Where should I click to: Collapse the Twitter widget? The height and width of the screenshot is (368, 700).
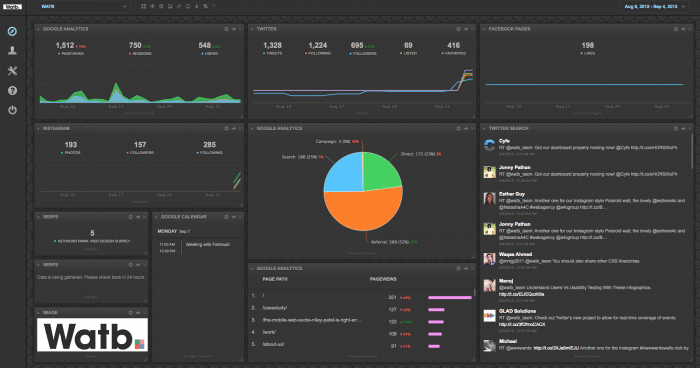[252, 29]
